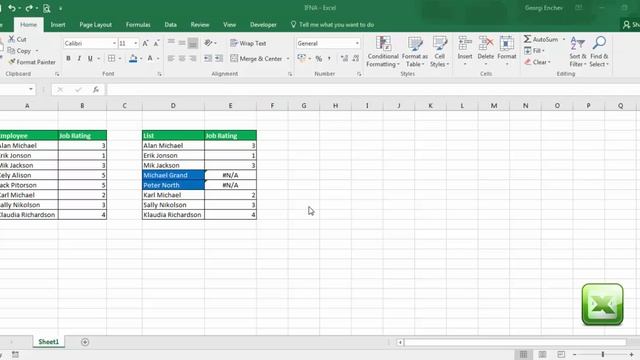
Task: Toggle bold formatting
Action: [68, 58]
